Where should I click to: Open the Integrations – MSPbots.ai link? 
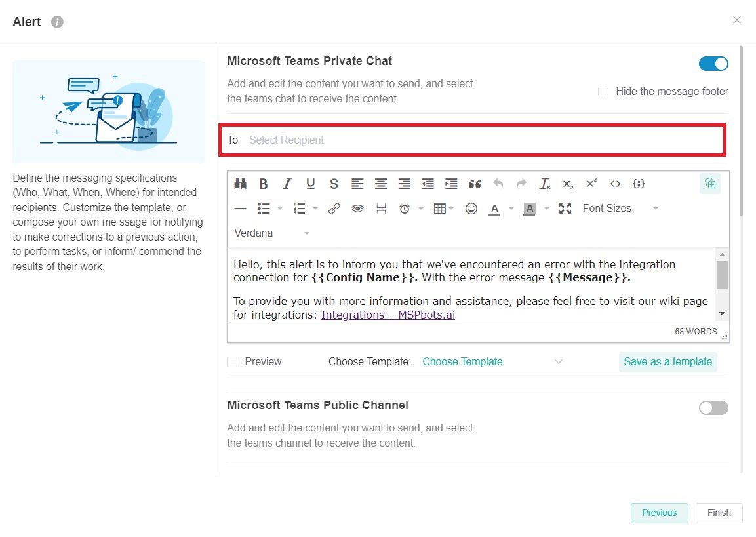pos(388,315)
